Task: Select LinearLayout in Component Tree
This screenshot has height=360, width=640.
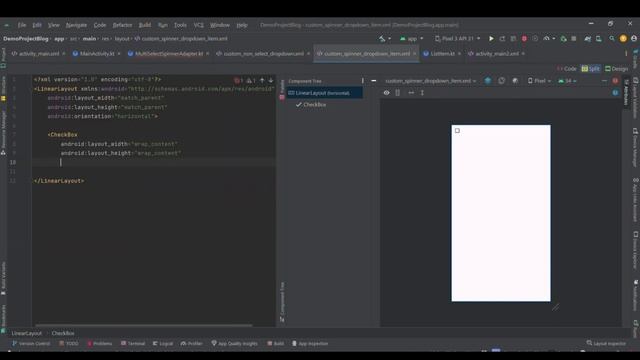Action: coord(324,93)
